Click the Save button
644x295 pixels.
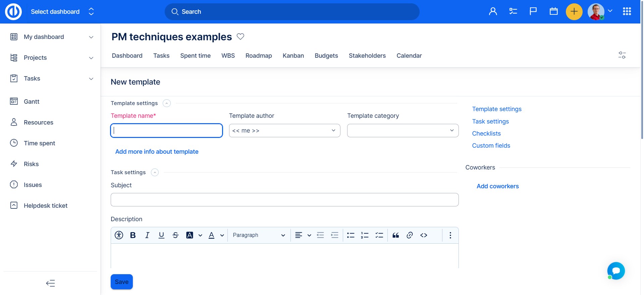pyautogui.click(x=121, y=282)
